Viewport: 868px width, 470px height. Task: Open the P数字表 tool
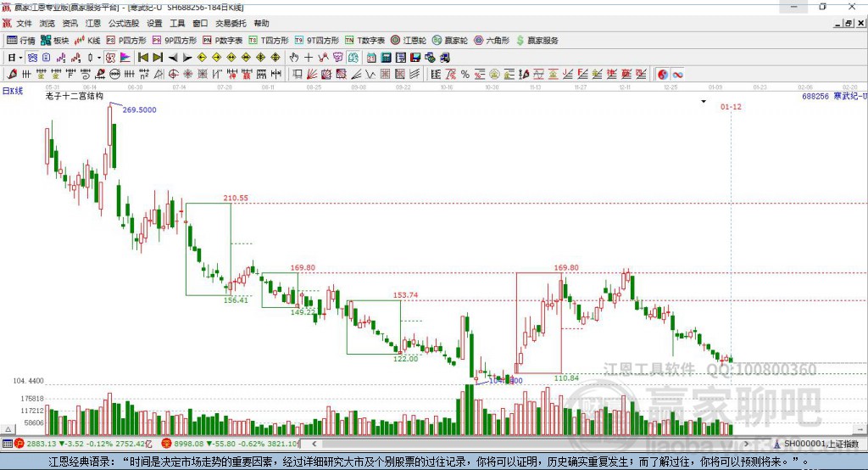223,41
